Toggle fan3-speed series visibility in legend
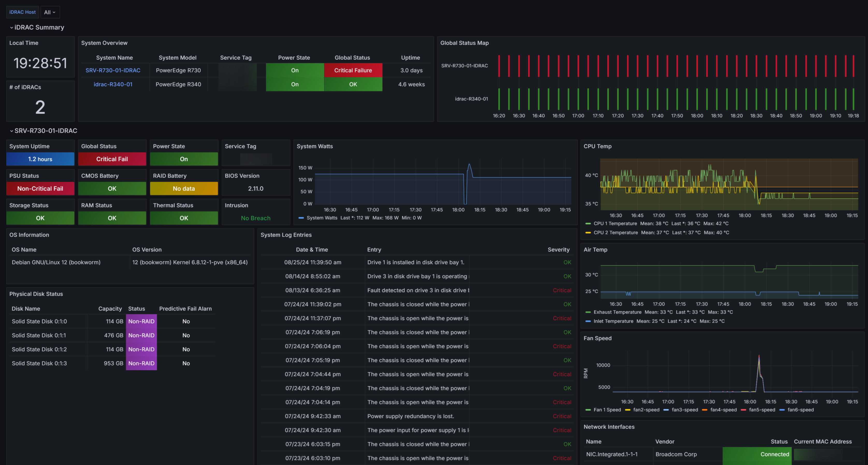868x465 pixels. [x=684, y=410]
